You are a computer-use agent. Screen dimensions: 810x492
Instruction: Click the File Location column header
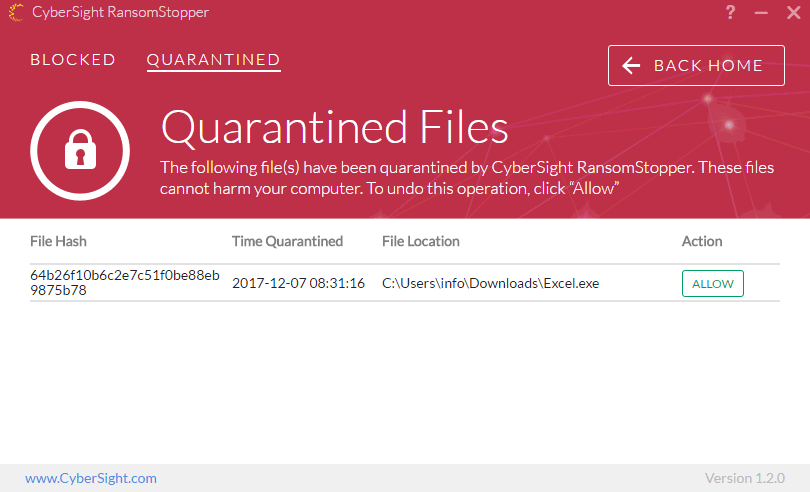tap(420, 241)
